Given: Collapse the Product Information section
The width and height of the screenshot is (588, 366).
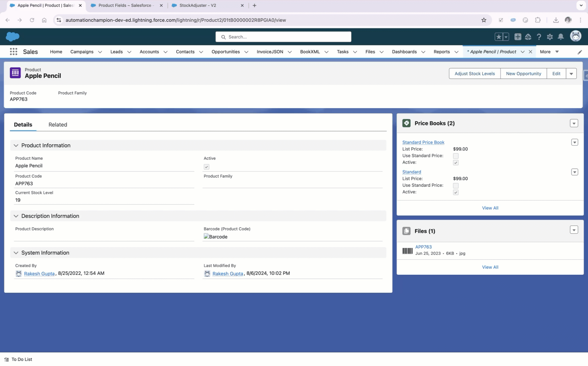Looking at the screenshot, I should point(16,146).
